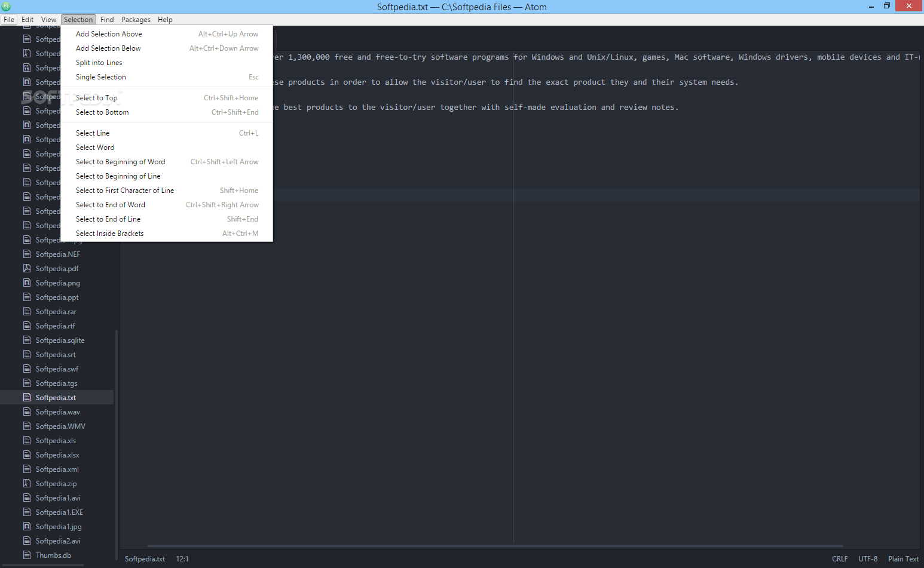This screenshot has width=924, height=568.
Task: Click the tree view vertical scrollbar
Action: 117,445
